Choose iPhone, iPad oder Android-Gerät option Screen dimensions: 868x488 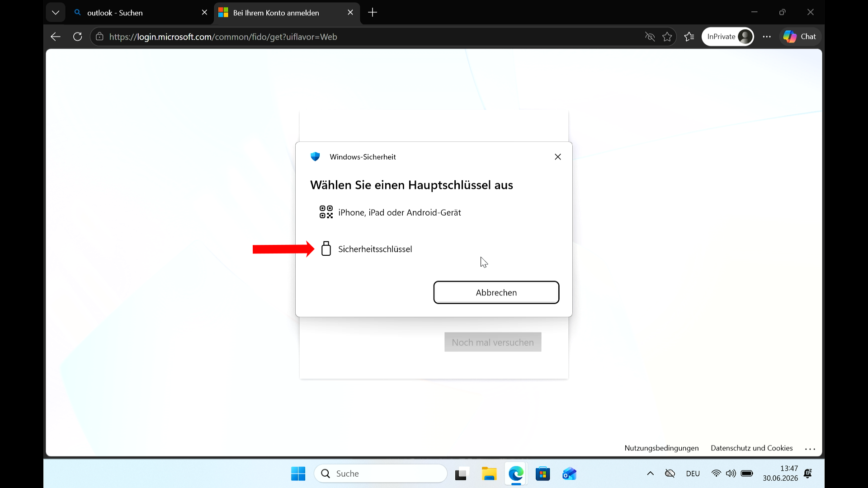pyautogui.click(x=434, y=212)
